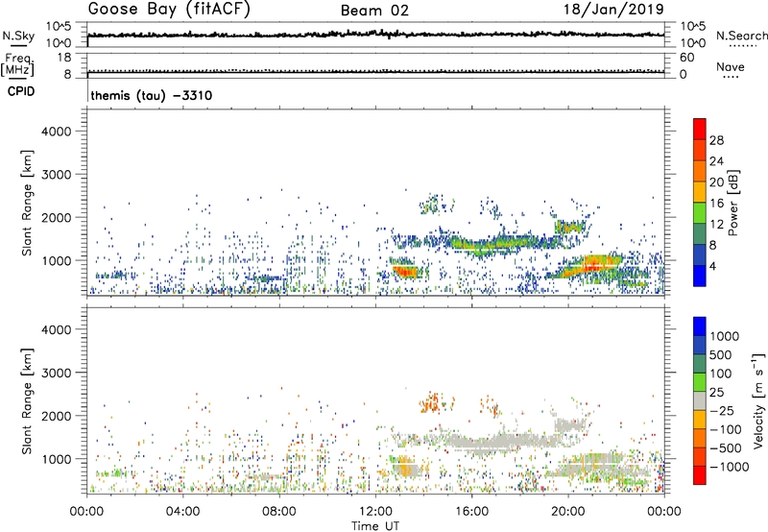
Task: Click the "4" label on Power colorbar
Action: pos(713,266)
